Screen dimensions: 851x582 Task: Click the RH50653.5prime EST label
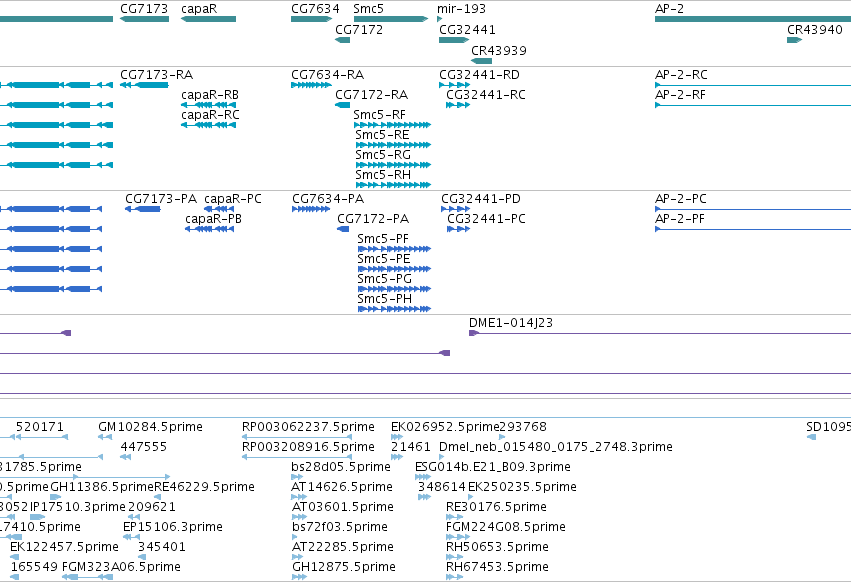497,547
